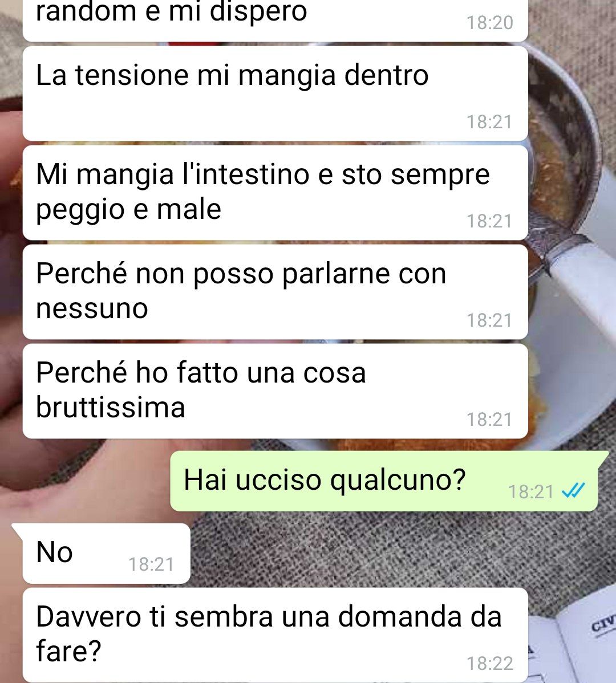
Task: Click the blue double-check read receipt
Action: click(573, 491)
